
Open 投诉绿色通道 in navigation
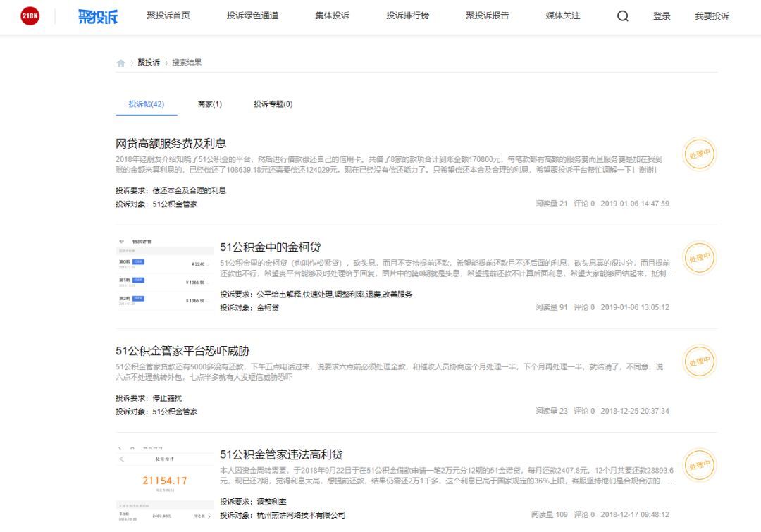coord(252,16)
